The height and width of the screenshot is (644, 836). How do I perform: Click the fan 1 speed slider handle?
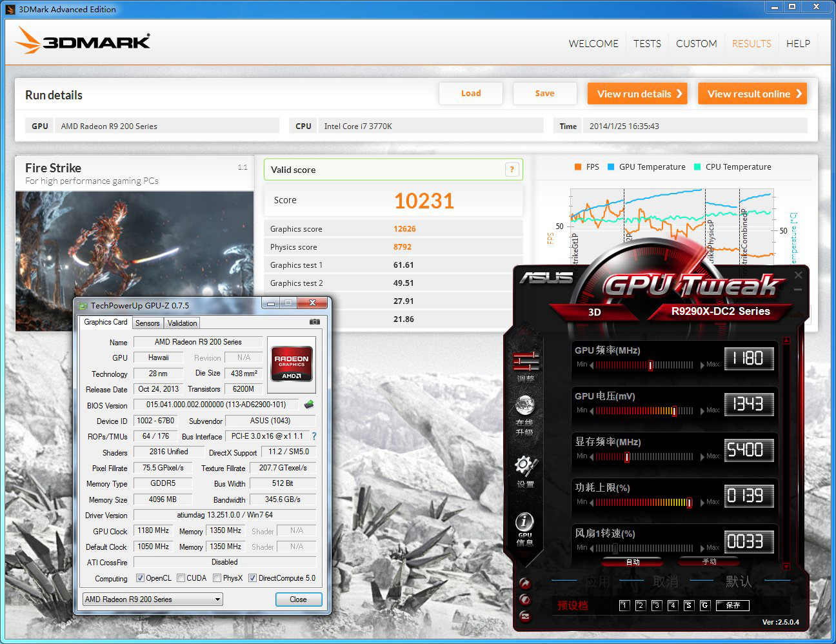point(615,548)
